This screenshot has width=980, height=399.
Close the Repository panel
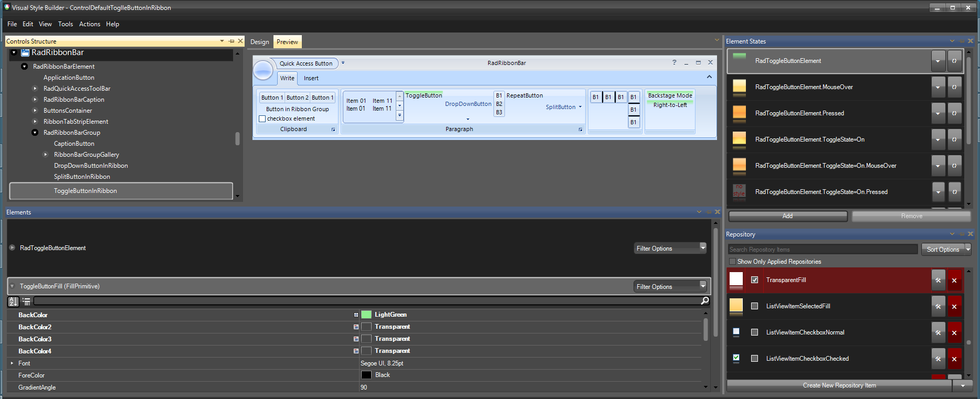tap(971, 234)
